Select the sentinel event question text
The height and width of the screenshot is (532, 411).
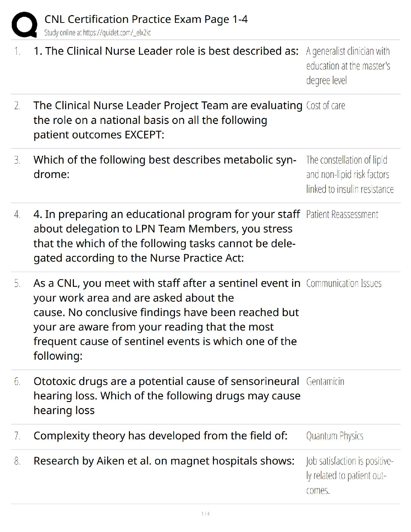point(167,319)
